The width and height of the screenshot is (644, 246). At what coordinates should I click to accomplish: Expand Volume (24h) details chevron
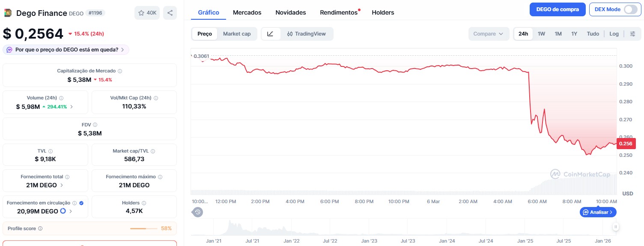(72, 107)
